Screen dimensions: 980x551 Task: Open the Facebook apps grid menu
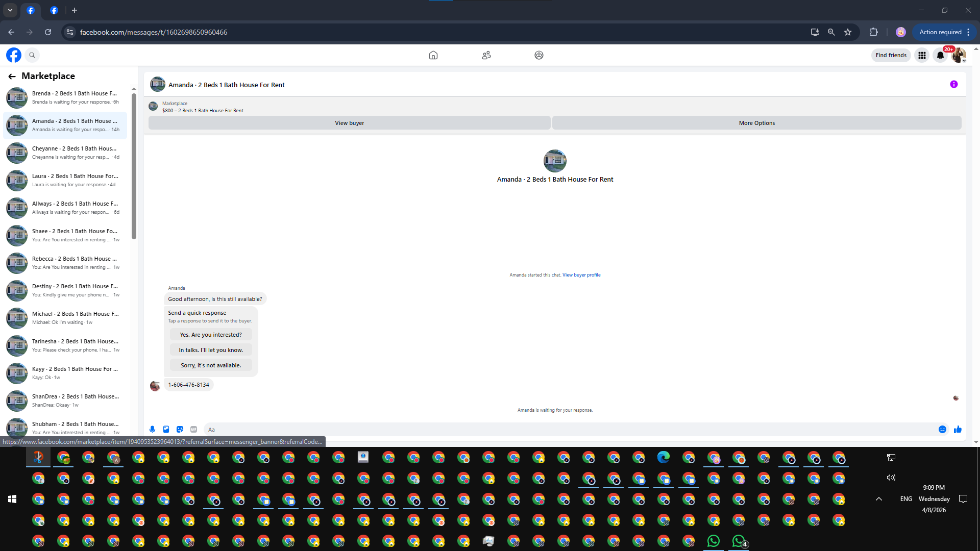pos(922,56)
